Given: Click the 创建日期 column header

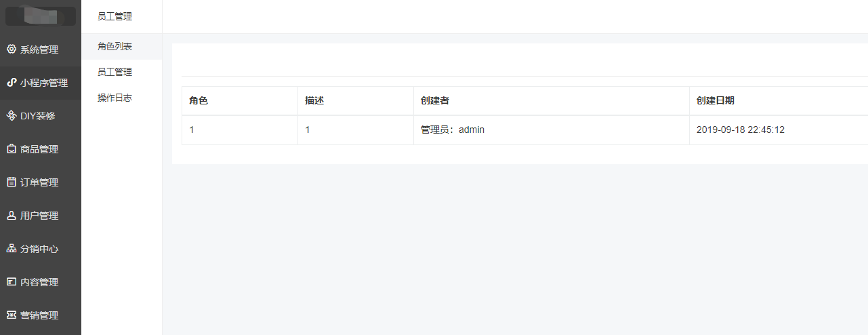Looking at the screenshot, I should (x=715, y=100).
